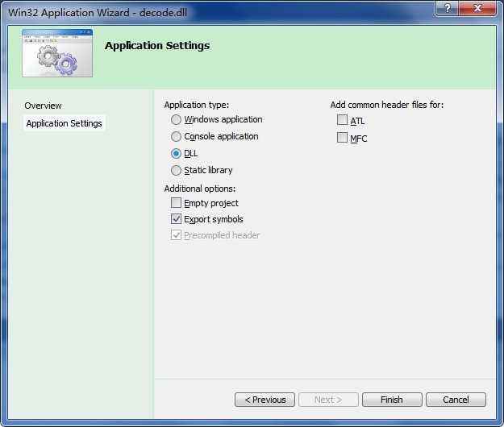This screenshot has width=504, height=427.
Task: Click the Additional options: label
Action: [x=200, y=189]
